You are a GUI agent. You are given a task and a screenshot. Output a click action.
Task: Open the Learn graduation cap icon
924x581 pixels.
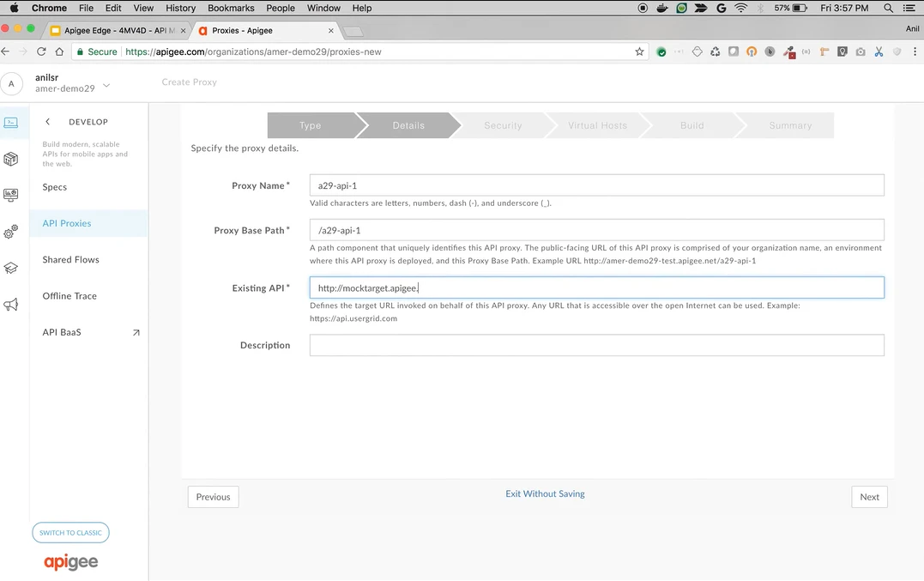(10, 268)
